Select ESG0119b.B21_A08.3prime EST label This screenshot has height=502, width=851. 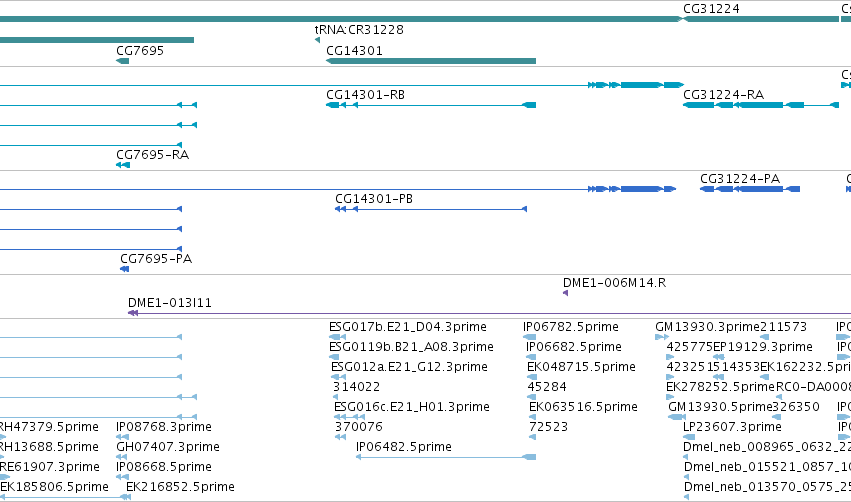[x=411, y=347]
